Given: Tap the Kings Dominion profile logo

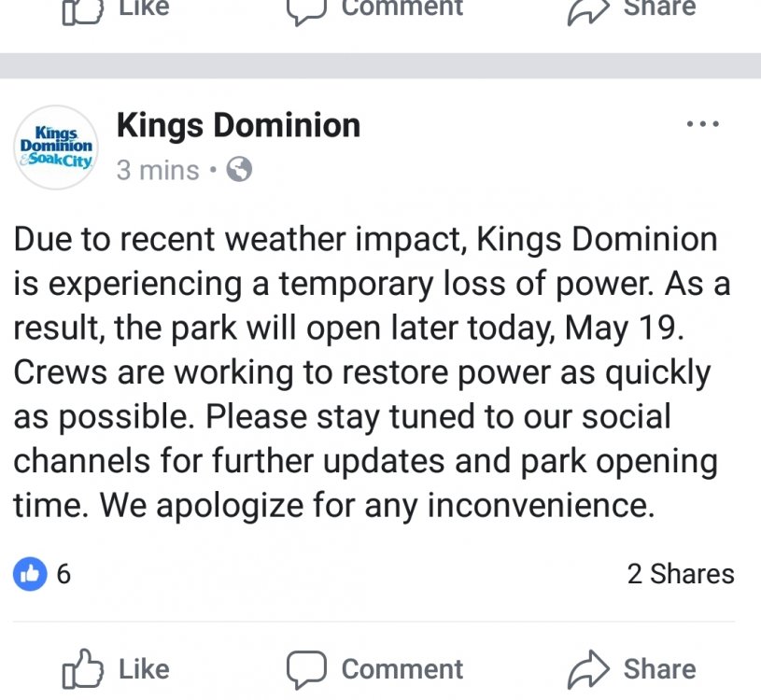Looking at the screenshot, I should point(57,147).
